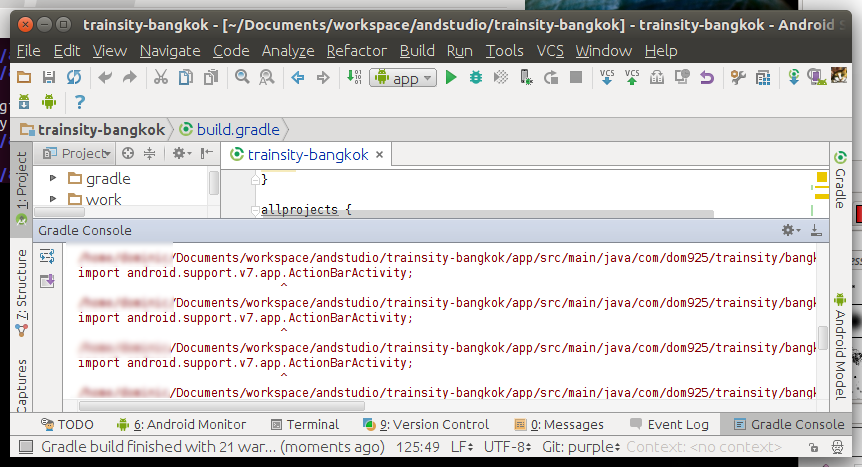Image resolution: width=862 pixels, height=467 pixels.
Task: Open the TODO tool window tab
Action: pos(67,425)
